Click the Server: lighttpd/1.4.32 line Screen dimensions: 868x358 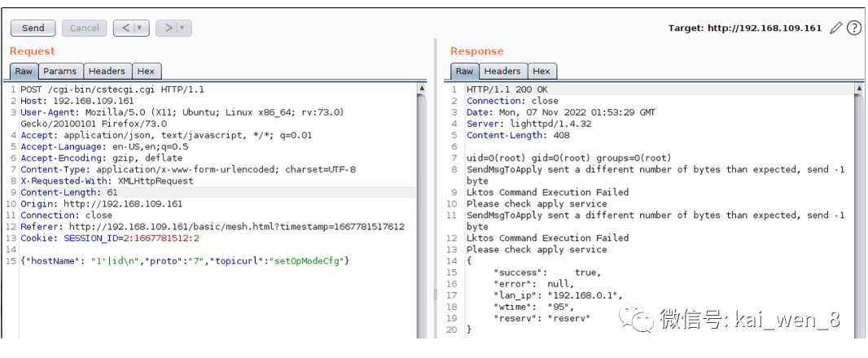pos(528,124)
